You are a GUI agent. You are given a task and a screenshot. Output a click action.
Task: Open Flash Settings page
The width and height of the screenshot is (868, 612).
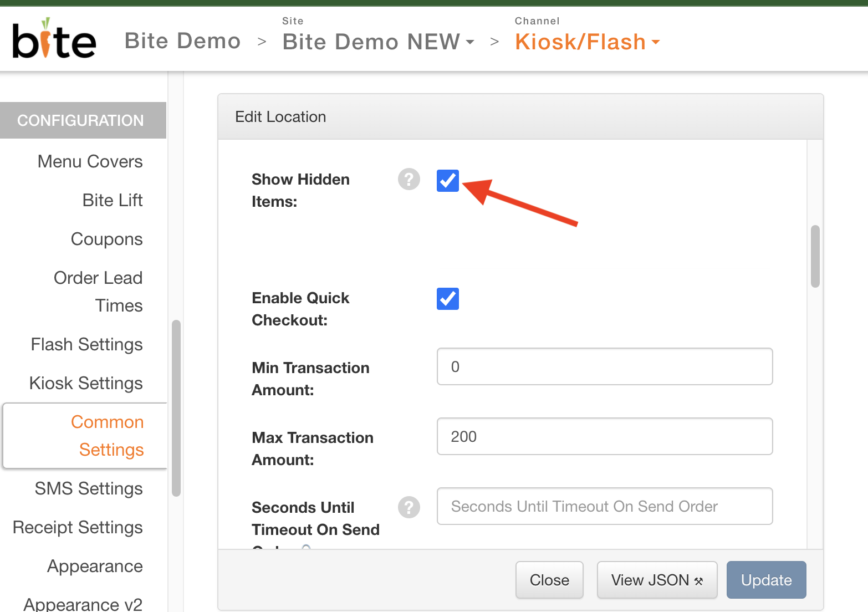point(86,344)
